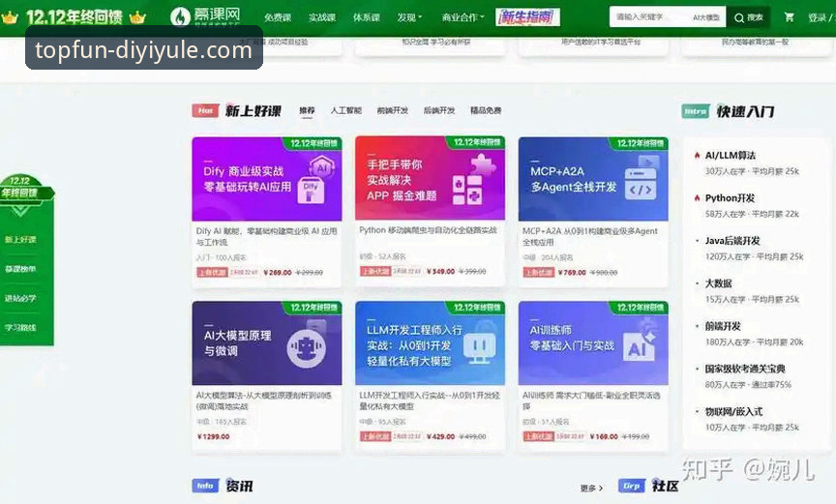Click the 慕课网 flame logo

(x=180, y=16)
